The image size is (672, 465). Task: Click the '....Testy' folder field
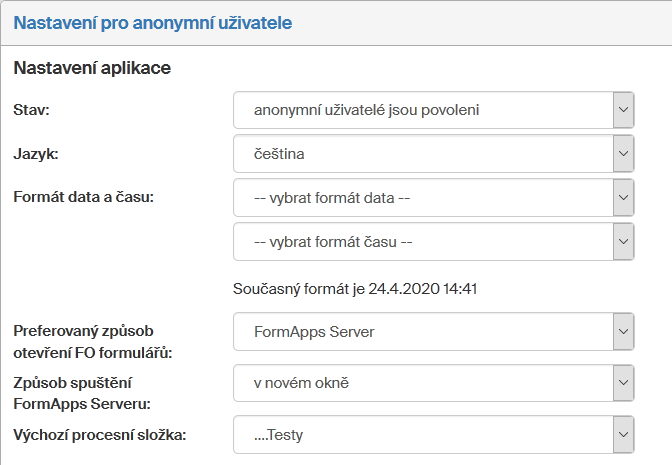pyautogui.click(x=422, y=434)
